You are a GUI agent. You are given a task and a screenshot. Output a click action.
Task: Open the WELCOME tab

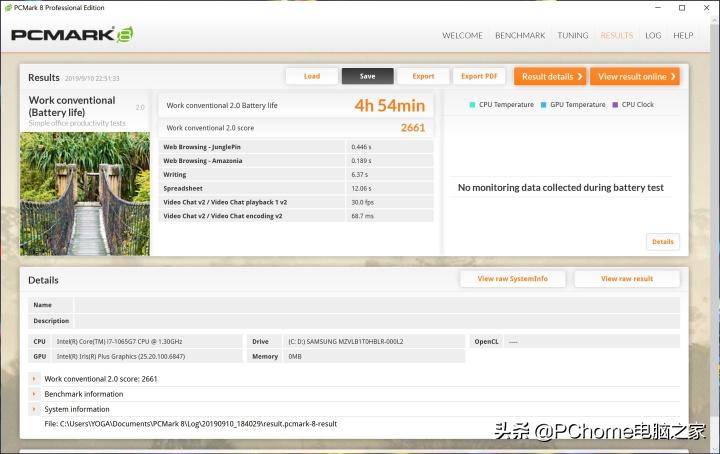[x=462, y=35]
